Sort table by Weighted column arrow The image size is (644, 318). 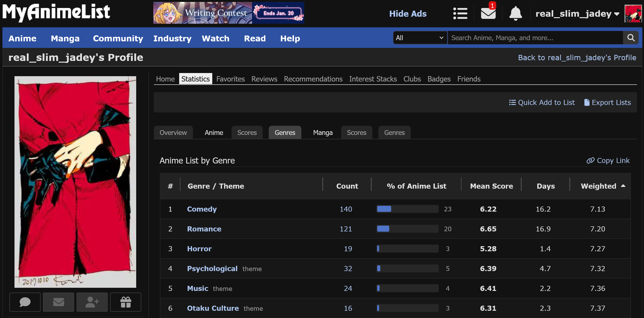(x=623, y=186)
